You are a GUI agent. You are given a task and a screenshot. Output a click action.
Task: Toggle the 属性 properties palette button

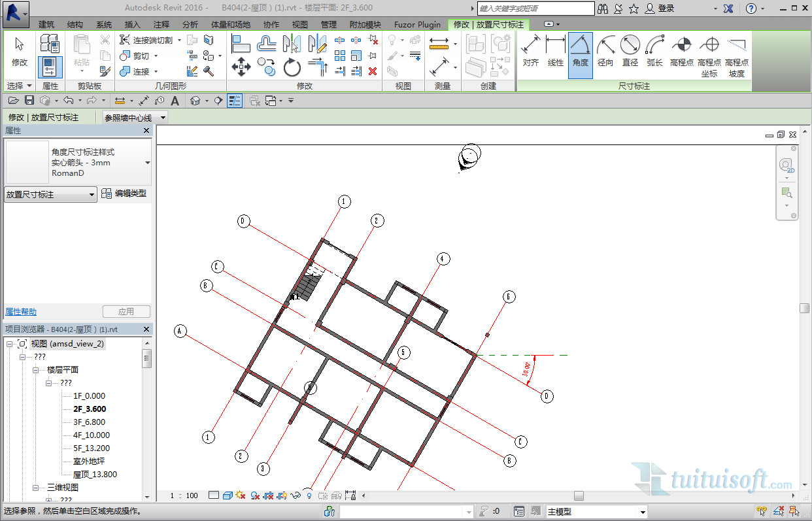coord(50,66)
